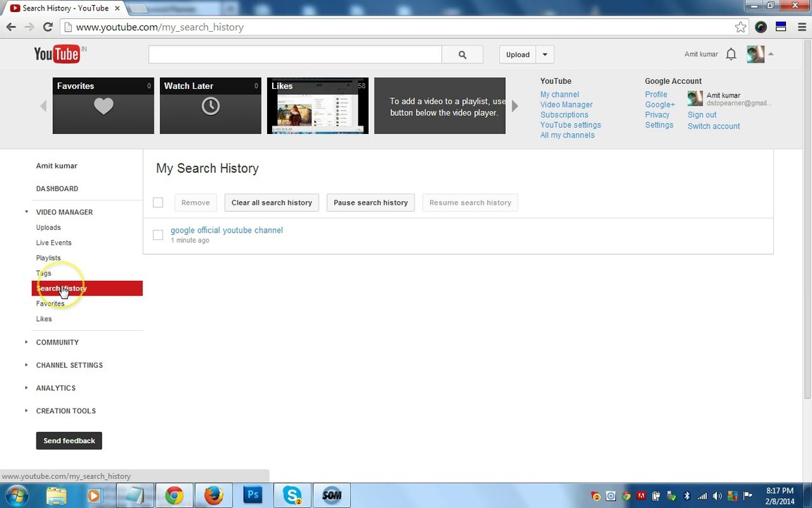Open the Chrome menu icon
812x508 pixels.
(x=801, y=27)
